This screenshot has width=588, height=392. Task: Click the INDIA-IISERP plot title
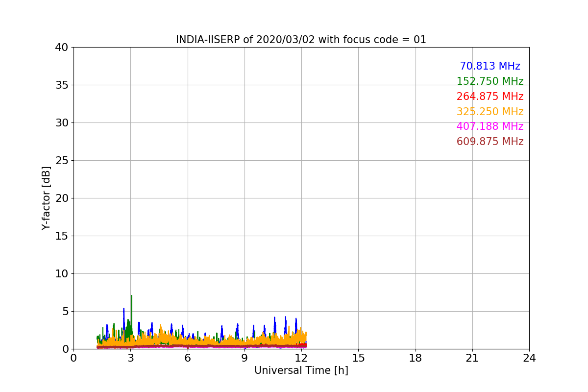tap(301, 40)
